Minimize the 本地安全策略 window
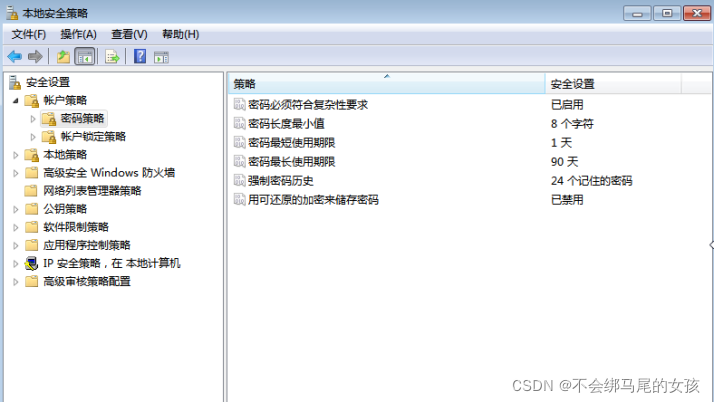Viewport: 715px width, 403px height. [637, 13]
